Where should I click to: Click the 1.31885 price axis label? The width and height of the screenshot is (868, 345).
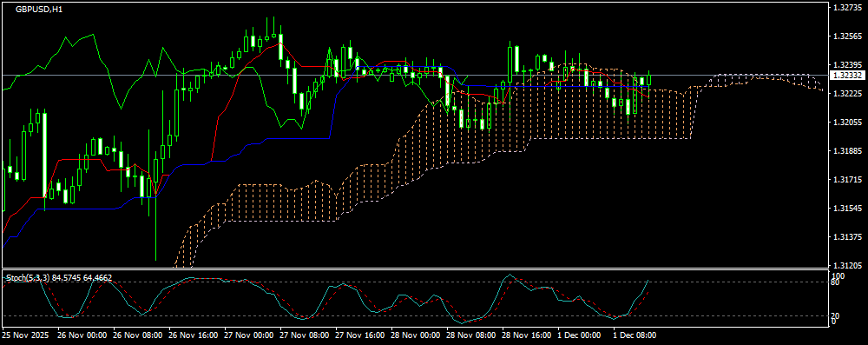[x=848, y=151]
